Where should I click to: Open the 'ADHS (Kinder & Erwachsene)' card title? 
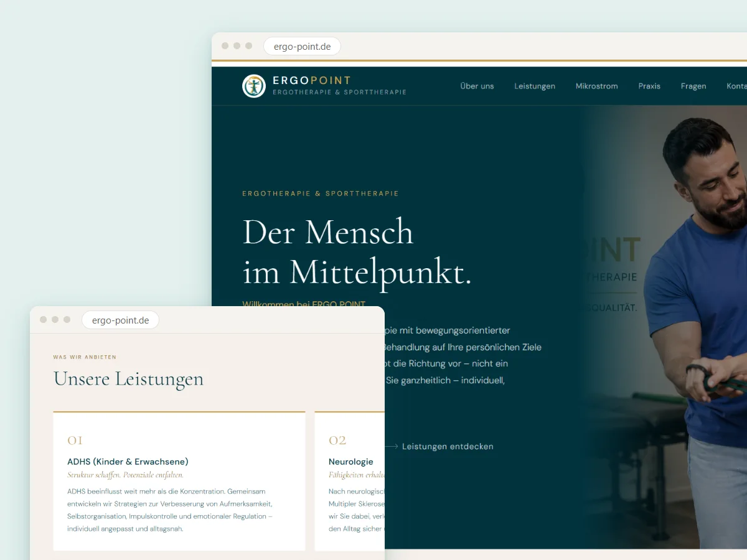click(128, 462)
